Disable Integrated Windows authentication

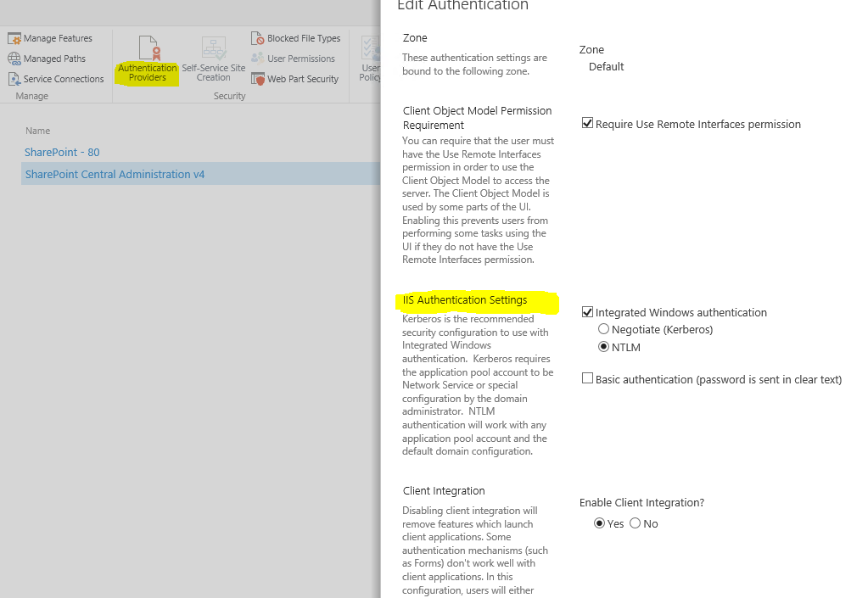tap(586, 311)
